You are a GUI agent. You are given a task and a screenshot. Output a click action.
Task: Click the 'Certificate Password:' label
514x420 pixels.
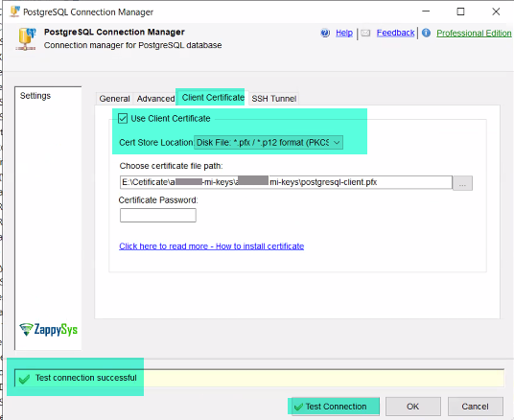click(x=158, y=200)
